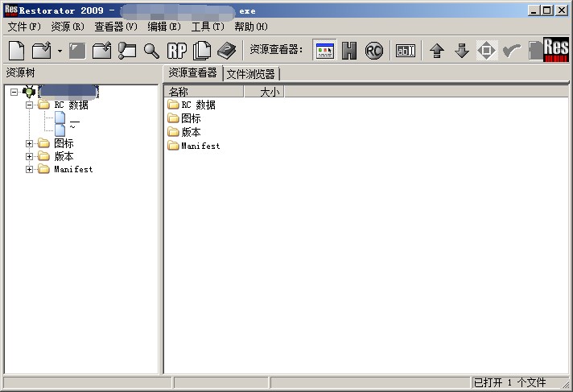Click the up arrow Move Up icon
Viewport: 573px width, 392px height.
coord(437,51)
